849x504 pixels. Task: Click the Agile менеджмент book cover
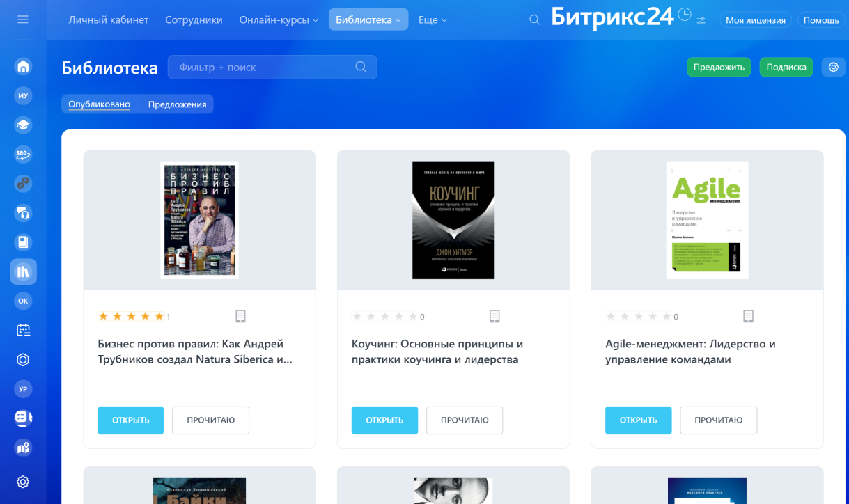coord(707,220)
